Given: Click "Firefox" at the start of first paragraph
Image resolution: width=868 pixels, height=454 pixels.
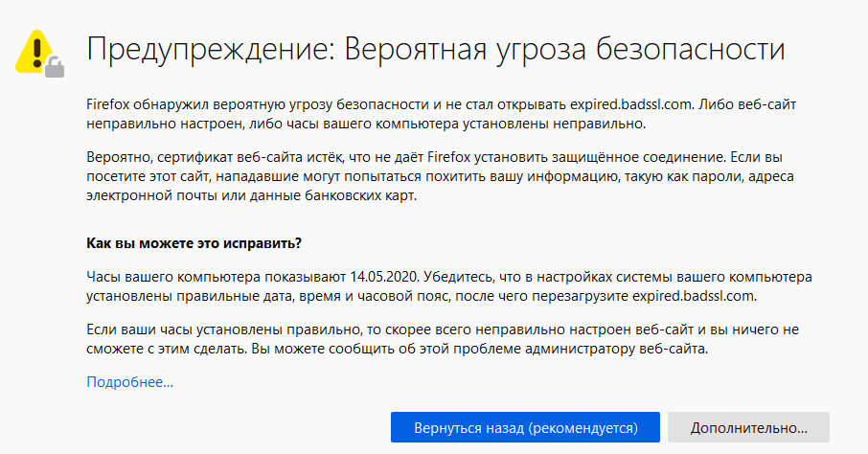Looking at the screenshot, I should (107, 104).
